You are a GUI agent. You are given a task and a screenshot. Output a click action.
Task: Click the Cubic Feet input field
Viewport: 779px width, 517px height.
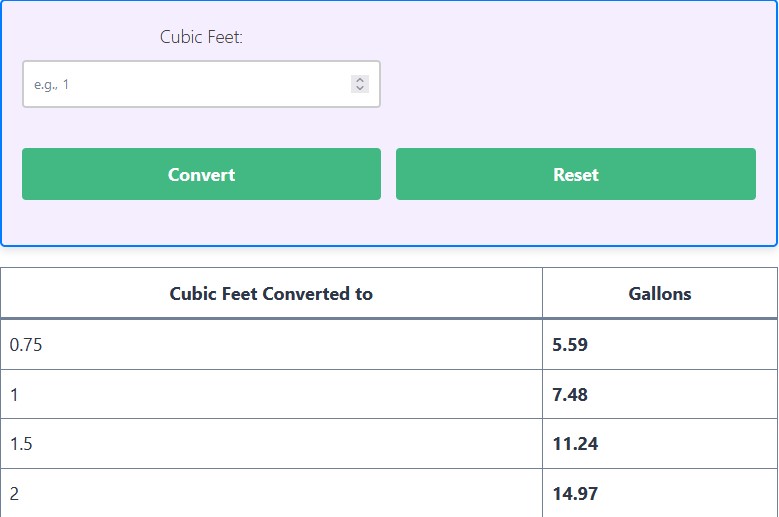[x=201, y=84]
